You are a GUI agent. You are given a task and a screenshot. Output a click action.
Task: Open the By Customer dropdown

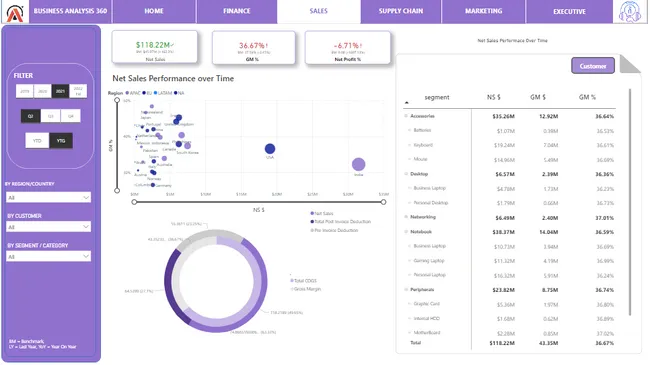pos(49,227)
